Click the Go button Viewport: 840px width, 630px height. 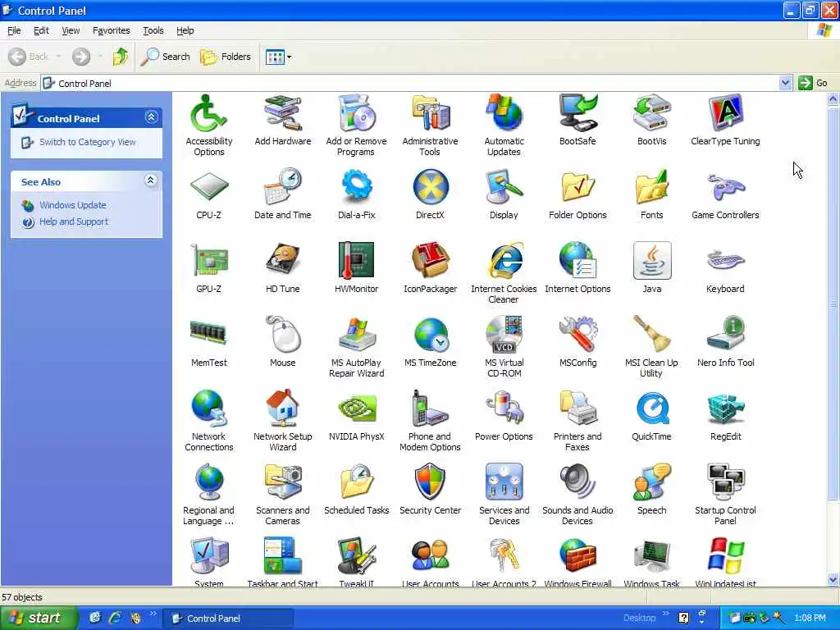[x=813, y=83]
